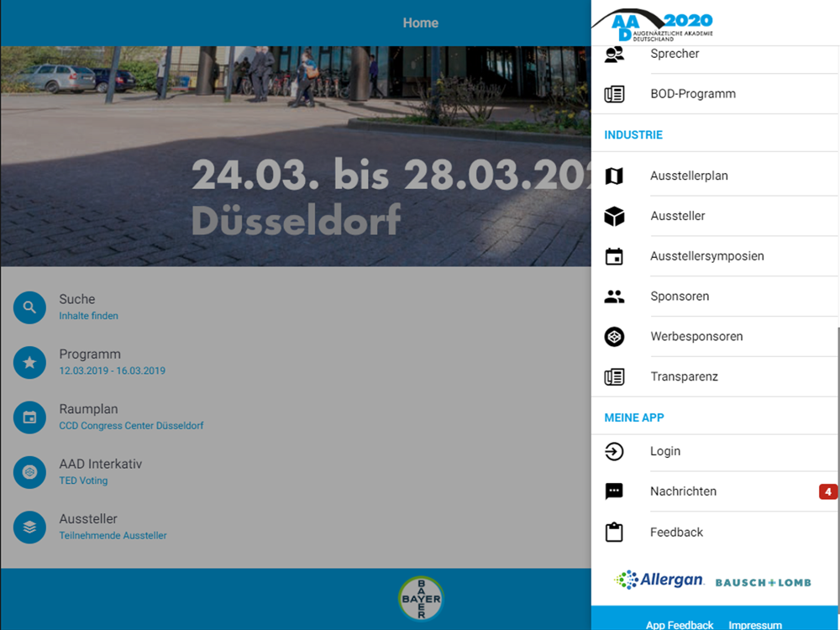
Task: Open the App Feedback link
Action: click(680, 625)
